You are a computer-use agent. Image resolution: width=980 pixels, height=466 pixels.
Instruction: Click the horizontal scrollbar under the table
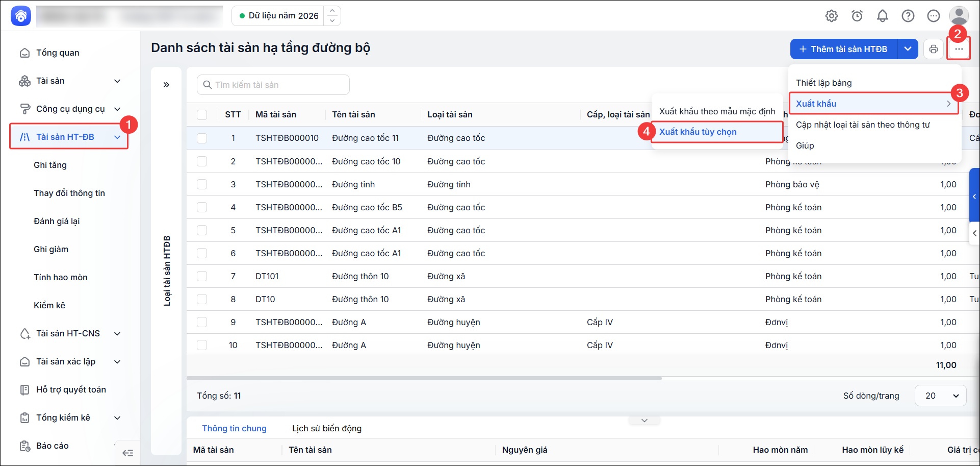click(424, 378)
